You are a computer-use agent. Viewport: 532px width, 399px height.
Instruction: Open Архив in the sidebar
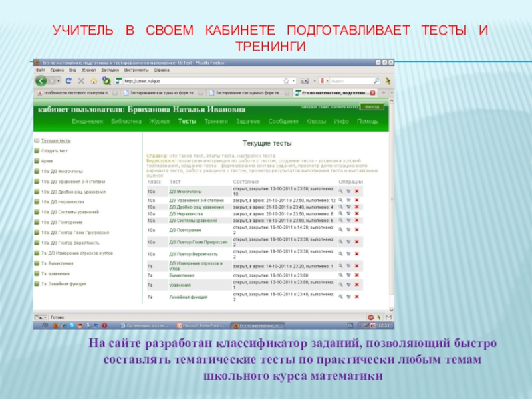coord(47,161)
